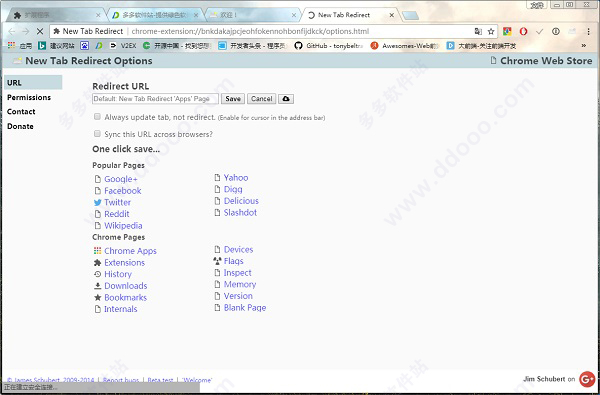Click the History clock icon
Screen dimensions: 600x395
[x=98, y=274]
